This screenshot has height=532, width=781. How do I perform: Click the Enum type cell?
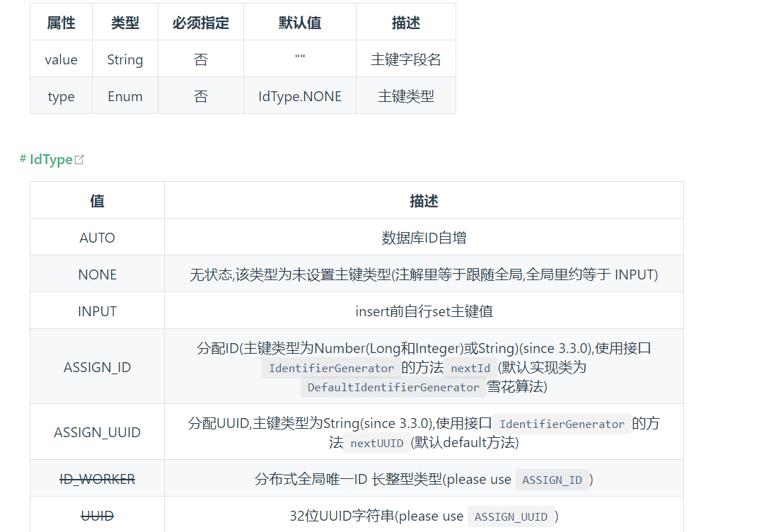(125, 96)
